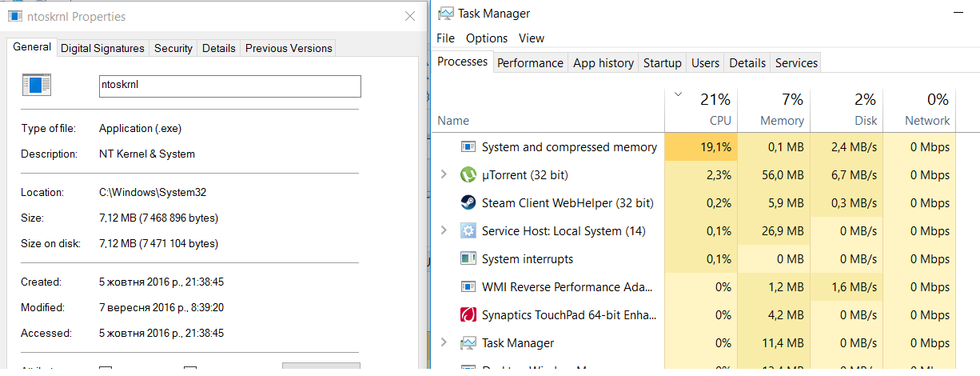Viewport: 980px width, 376px height.
Task: Select the WMI Reverse Performance Ada... row
Action: pyautogui.click(x=694, y=287)
